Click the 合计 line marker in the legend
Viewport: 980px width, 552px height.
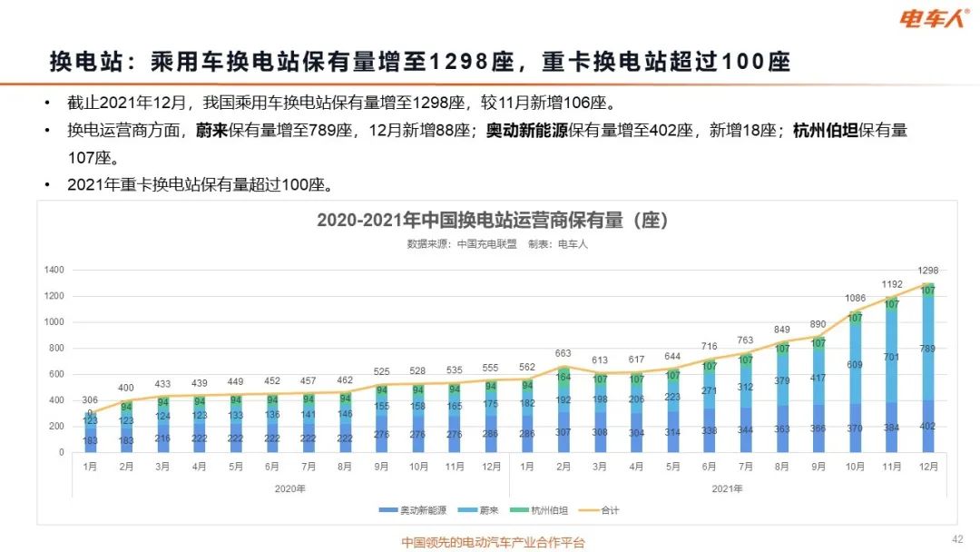point(589,511)
